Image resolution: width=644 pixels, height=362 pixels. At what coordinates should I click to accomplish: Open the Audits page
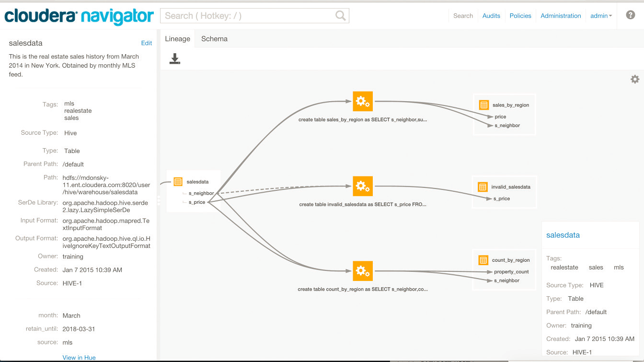point(491,16)
